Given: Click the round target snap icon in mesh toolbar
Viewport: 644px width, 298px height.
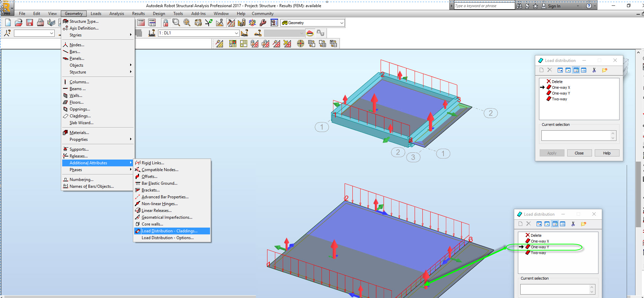Looking at the screenshot, I should (300, 44).
